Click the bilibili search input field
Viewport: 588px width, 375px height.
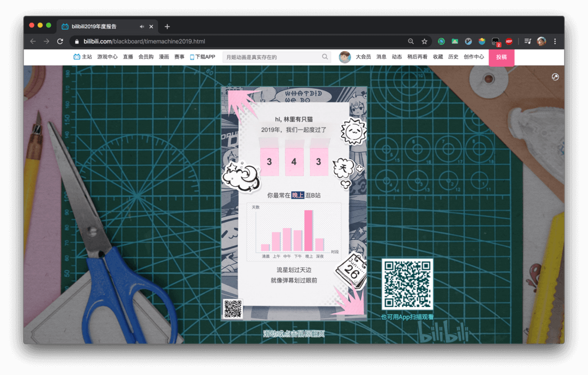click(272, 57)
